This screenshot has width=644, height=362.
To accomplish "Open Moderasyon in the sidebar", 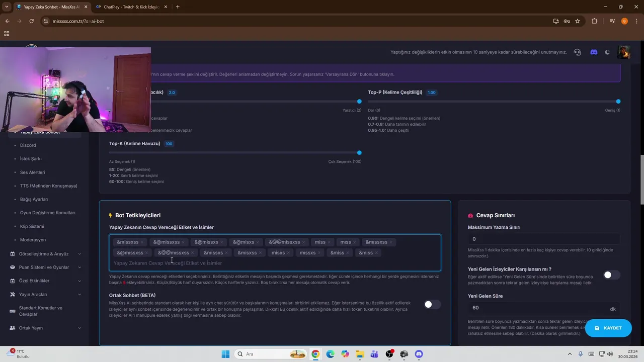I will (x=33, y=240).
